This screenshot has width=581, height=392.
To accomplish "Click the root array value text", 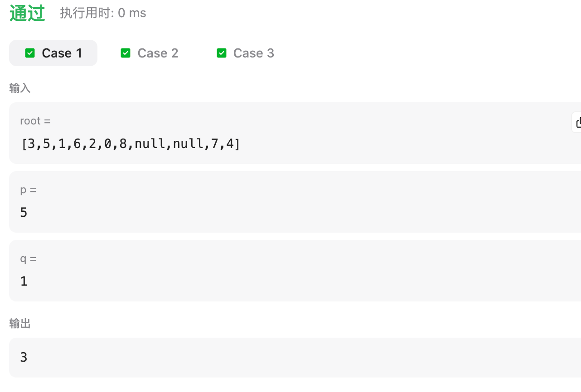I will tap(131, 144).
